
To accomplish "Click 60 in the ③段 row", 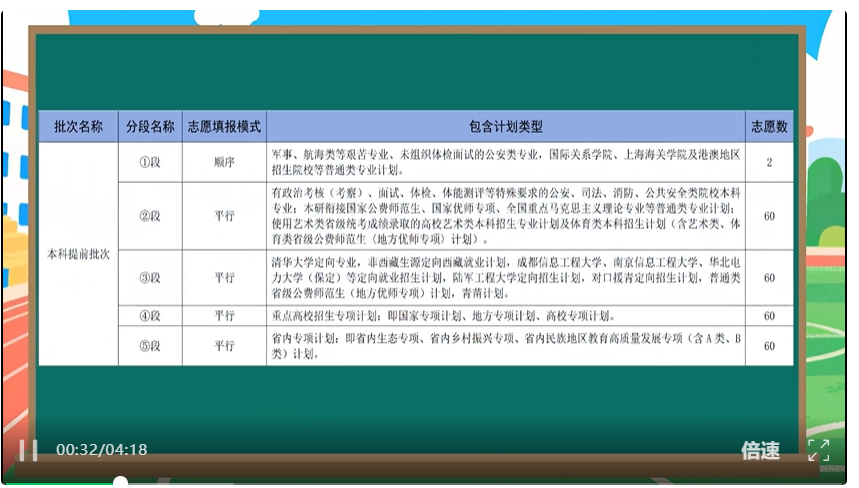I will (x=769, y=278).
